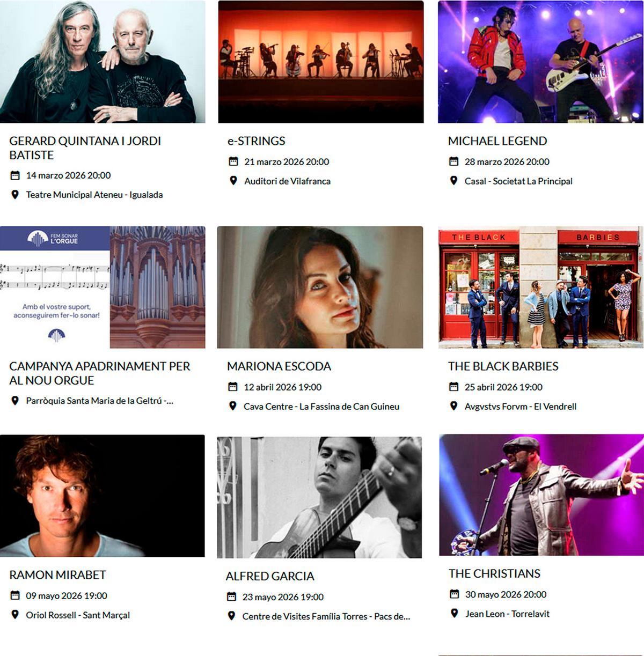Open the MICHAEL LEGEND event title
Image resolution: width=644 pixels, height=656 pixels.
[x=497, y=141]
